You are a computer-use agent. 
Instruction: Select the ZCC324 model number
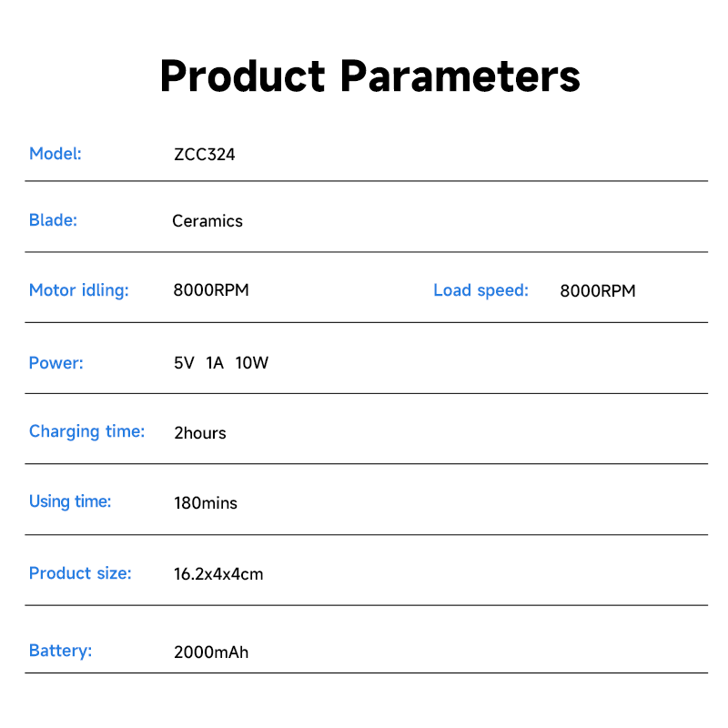pyautogui.click(x=204, y=155)
